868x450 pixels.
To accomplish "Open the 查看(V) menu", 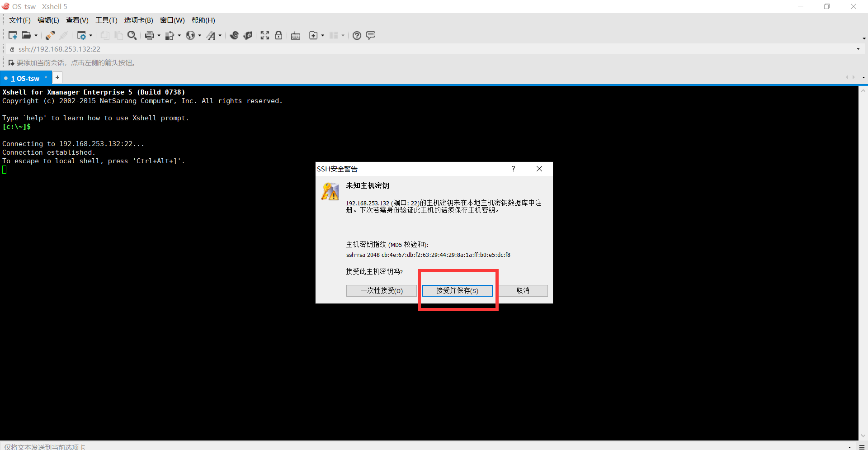I will [x=77, y=20].
